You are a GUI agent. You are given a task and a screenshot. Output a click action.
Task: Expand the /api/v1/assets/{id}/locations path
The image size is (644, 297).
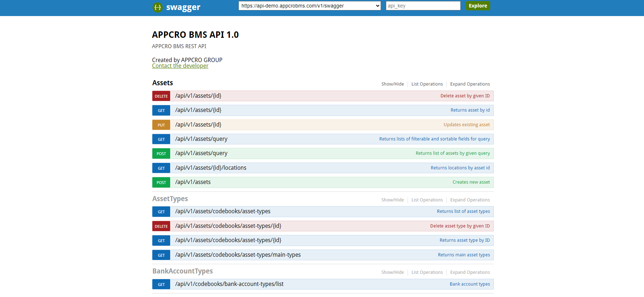(x=211, y=168)
